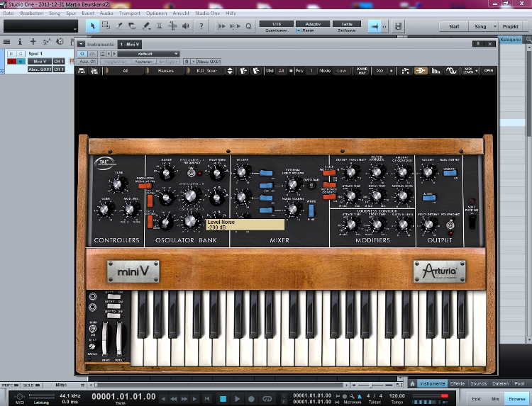532x406 pixels.
Task: Switch to the Effekte browser tab
Action: pos(458,383)
